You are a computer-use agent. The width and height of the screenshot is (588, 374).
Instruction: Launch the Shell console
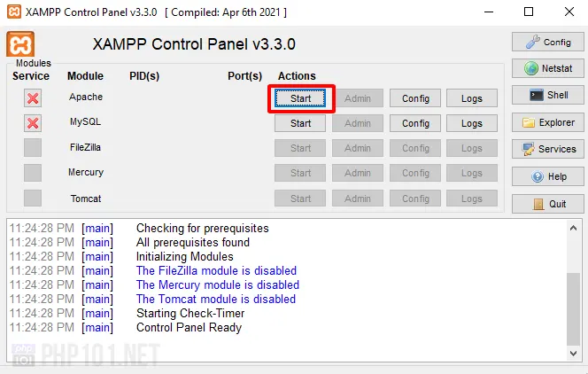pos(548,95)
